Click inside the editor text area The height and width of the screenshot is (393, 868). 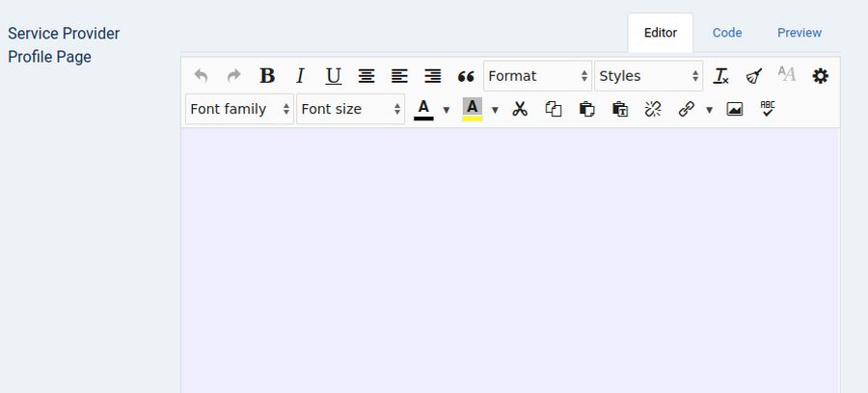(x=509, y=260)
